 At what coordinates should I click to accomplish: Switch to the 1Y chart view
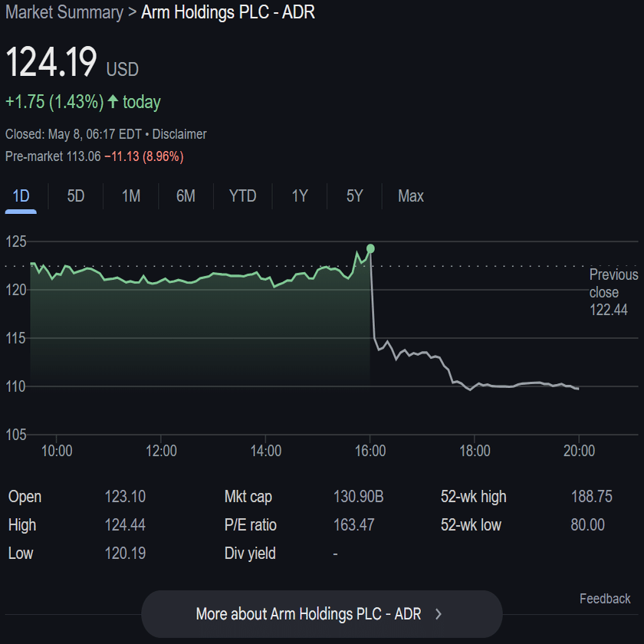[x=299, y=196]
